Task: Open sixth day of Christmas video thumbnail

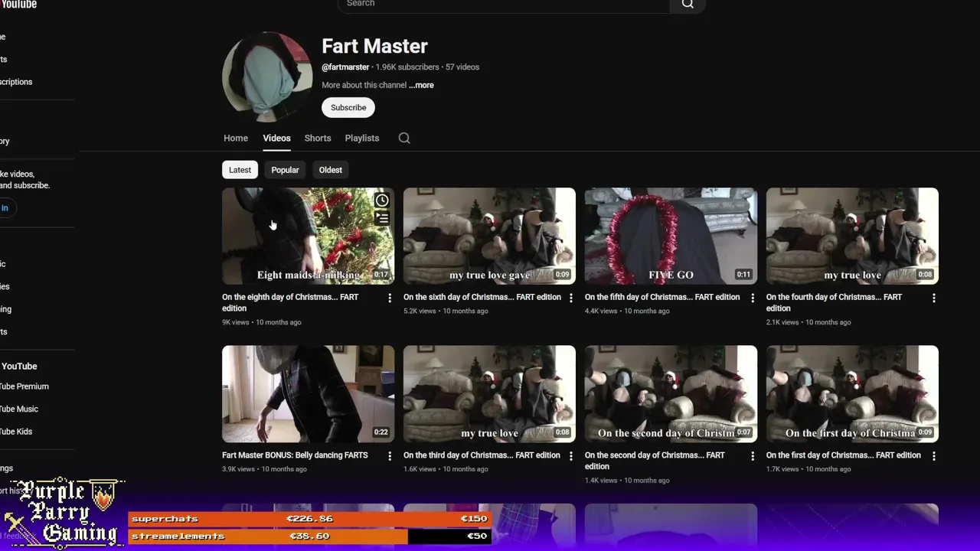Action: (489, 236)
